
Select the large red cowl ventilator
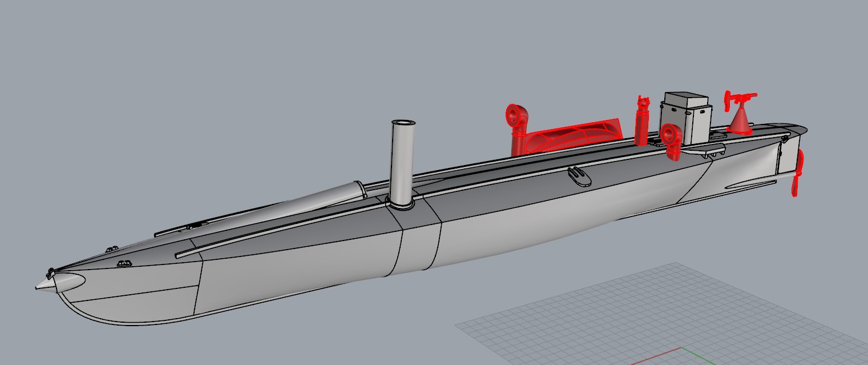point(517,130)
